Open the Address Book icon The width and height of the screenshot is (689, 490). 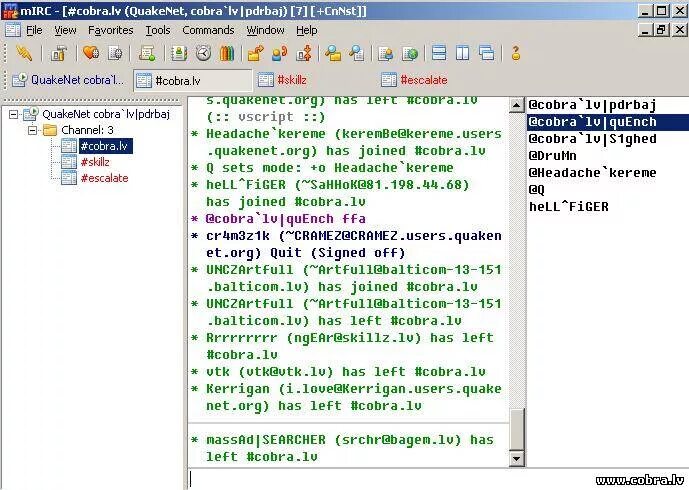179,54
